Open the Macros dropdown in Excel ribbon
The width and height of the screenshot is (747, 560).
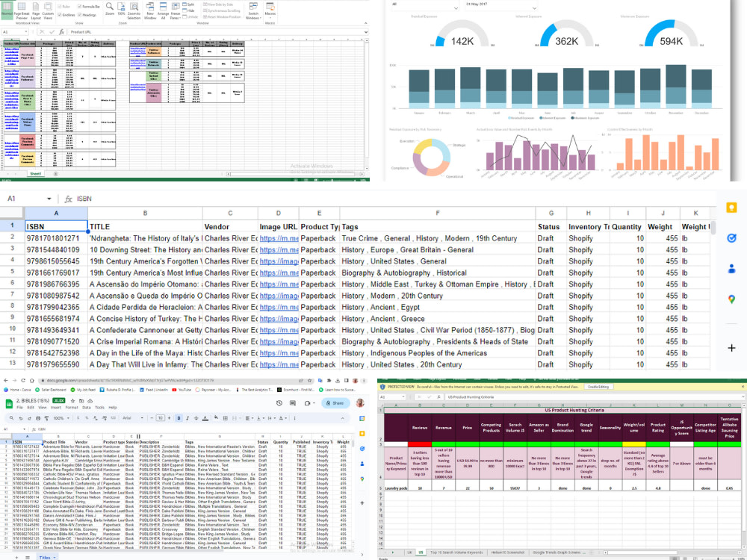tap(270, 10)
